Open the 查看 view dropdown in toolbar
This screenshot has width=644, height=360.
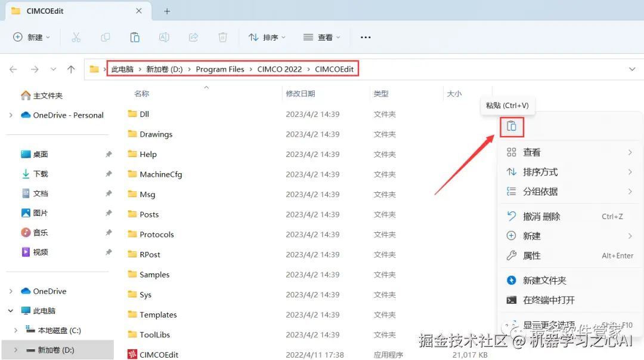pos(321,38)
